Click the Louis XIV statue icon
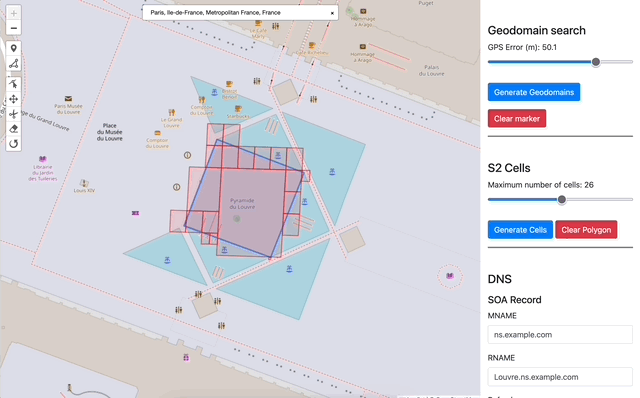This screenshot has height=398, width=640. pyautogui.click(x=84, y=183)
